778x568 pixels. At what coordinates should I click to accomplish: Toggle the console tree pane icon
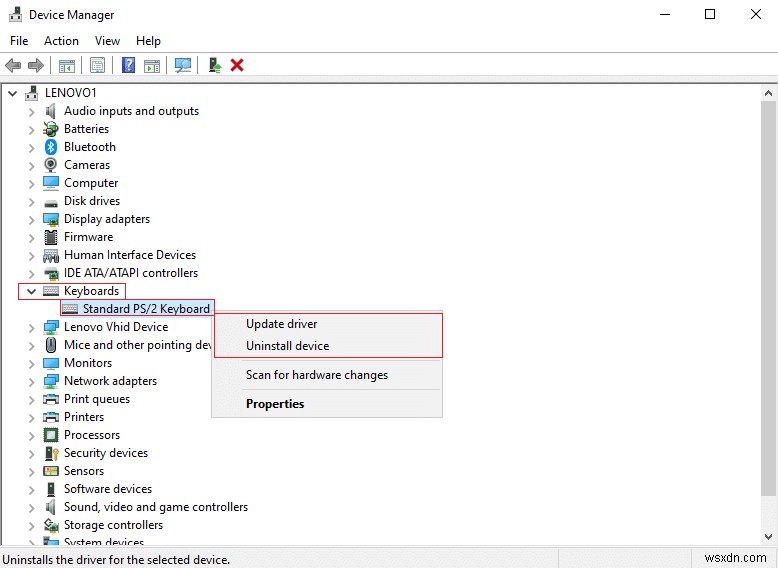(x=66, y=65)
